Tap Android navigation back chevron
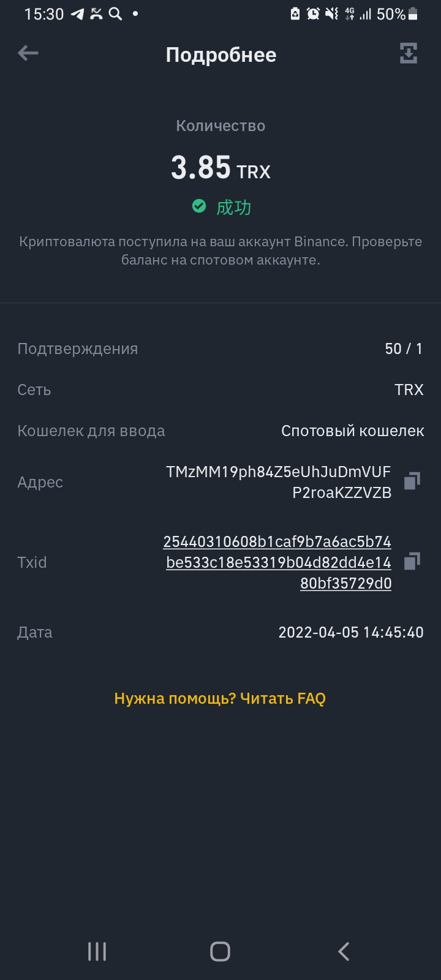The image size is (441, 980). (344, 951)
